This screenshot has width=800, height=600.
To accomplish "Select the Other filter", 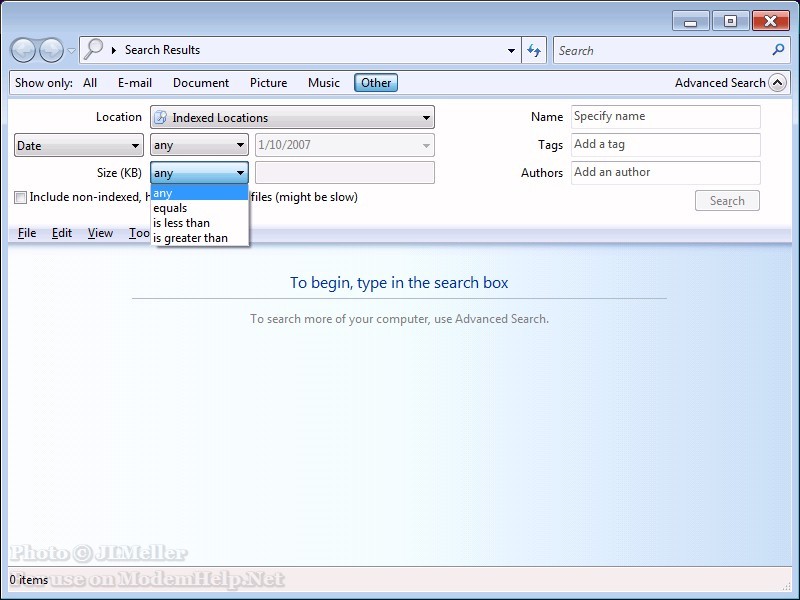I will [376, 83].
